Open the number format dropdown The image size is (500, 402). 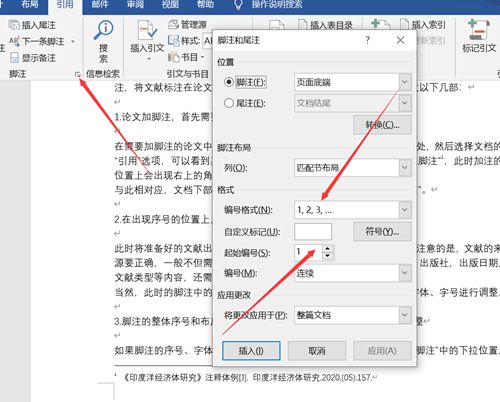coord(405,210)
